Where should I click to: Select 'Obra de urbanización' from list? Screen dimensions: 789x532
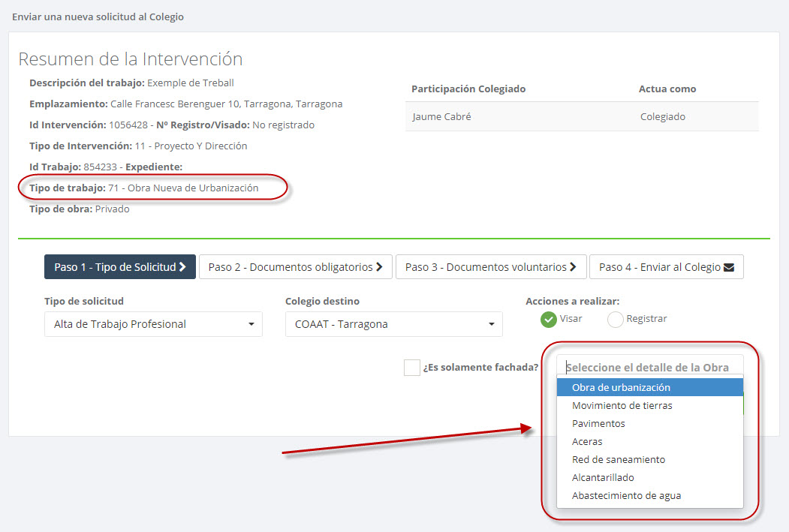click(621, 387)
